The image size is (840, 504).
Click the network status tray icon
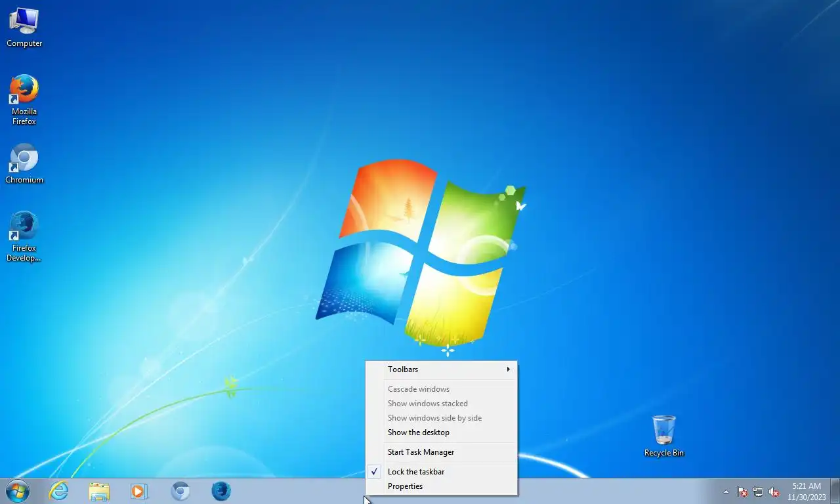(x=758, y=492)
